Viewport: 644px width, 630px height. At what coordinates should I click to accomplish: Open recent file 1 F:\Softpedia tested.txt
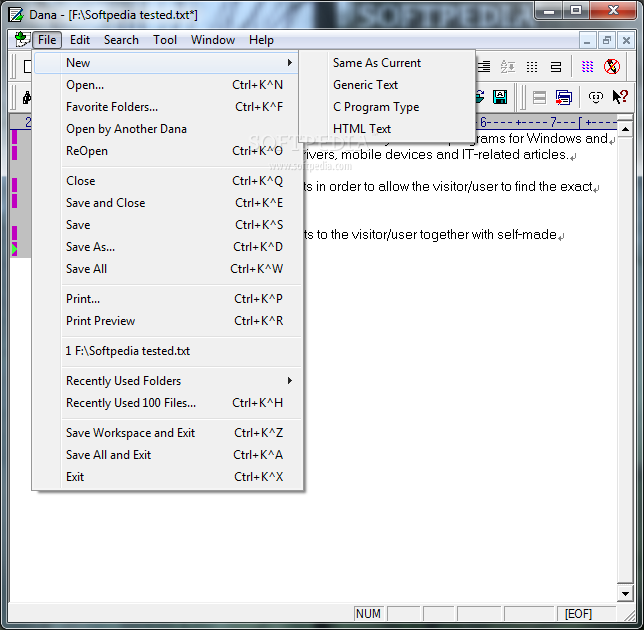tap(168, 351)
